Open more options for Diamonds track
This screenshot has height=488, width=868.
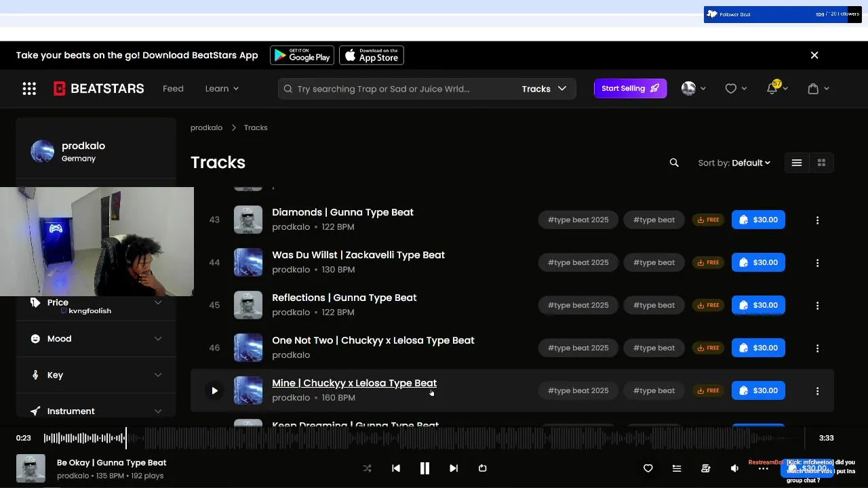pyautogui.click(x=817, y=220)
